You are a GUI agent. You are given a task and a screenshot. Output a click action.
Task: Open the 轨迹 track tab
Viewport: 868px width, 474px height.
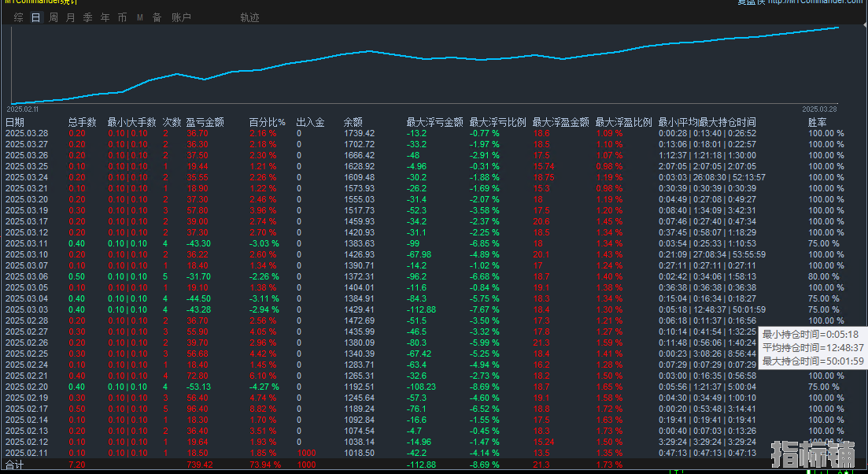[249, 17]
